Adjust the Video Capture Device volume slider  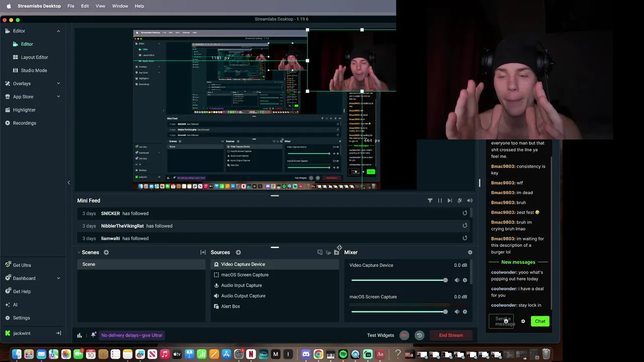point(398,280)
